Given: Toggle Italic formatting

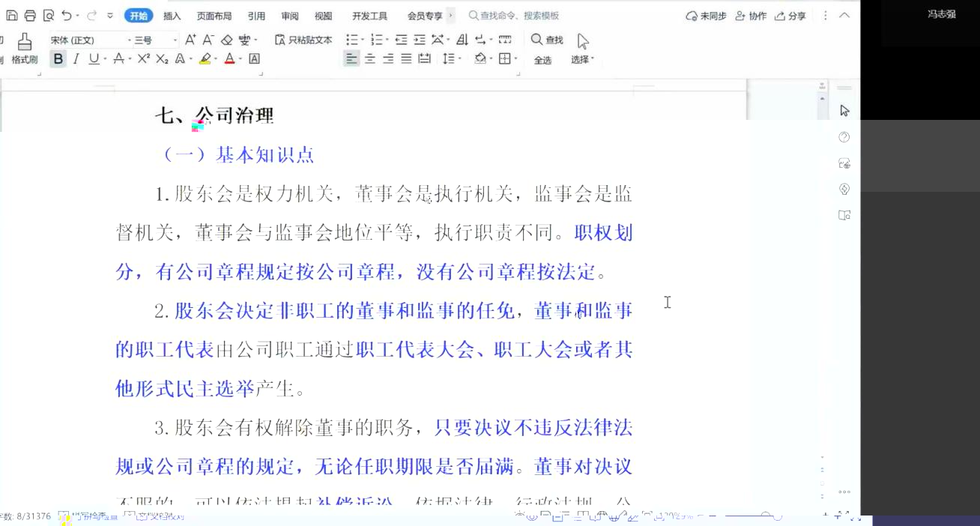Looking at the screenshot, I should tap(76, 59).
